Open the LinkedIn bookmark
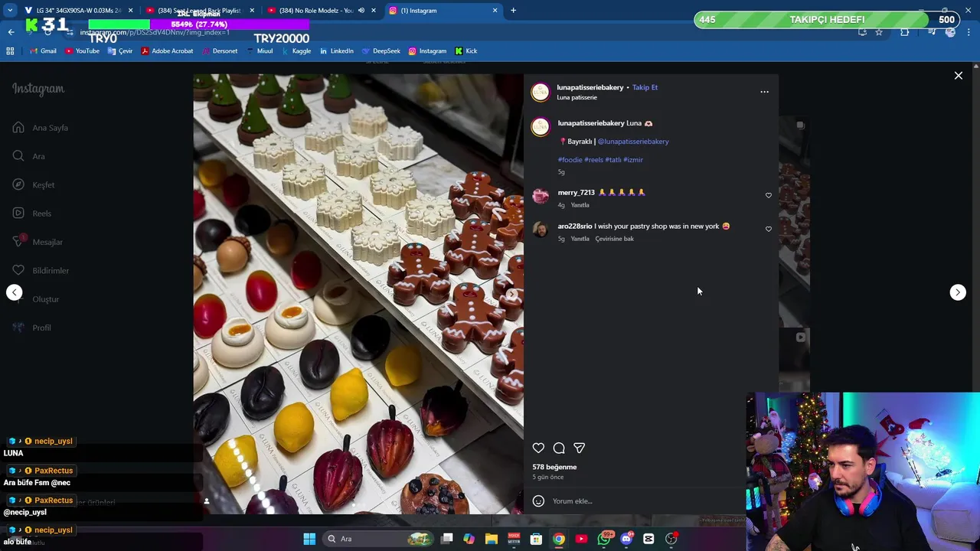Viewport: 980px width, 551px height. tap(336, 51)
